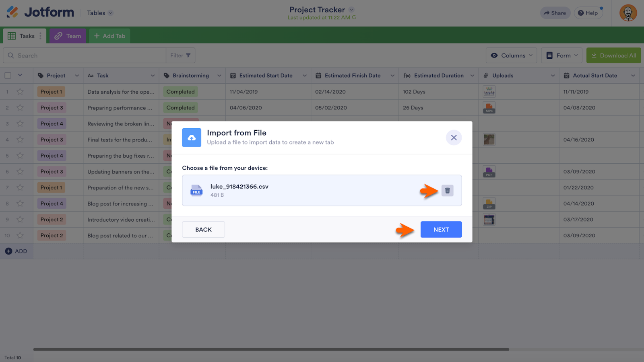Click the horizontal scrollbar at table bottom
The height and width of the screenshot is (362, 644).
271,349
